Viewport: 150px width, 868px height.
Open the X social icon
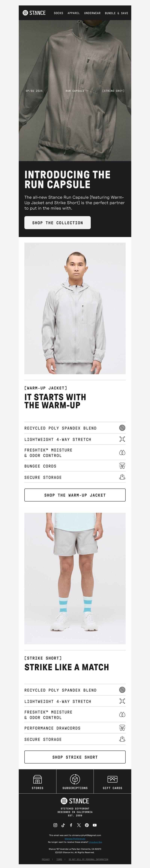point(79,825)
